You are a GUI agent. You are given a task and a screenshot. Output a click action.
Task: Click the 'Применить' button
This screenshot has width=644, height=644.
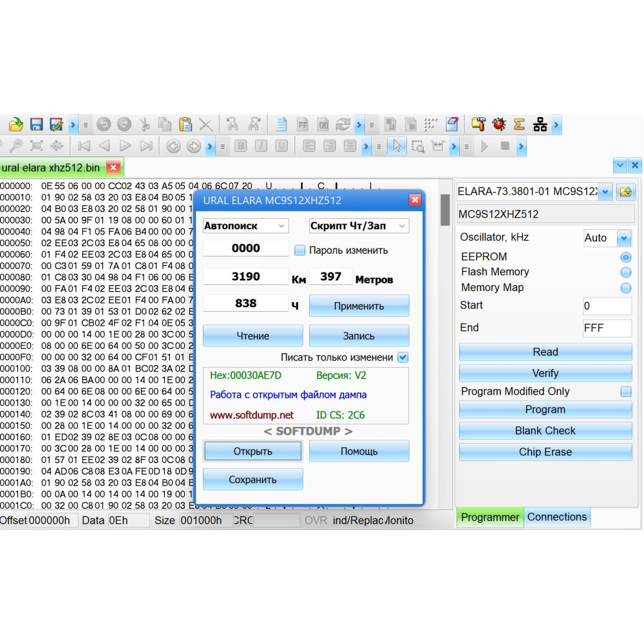click(x=359, y=306)
